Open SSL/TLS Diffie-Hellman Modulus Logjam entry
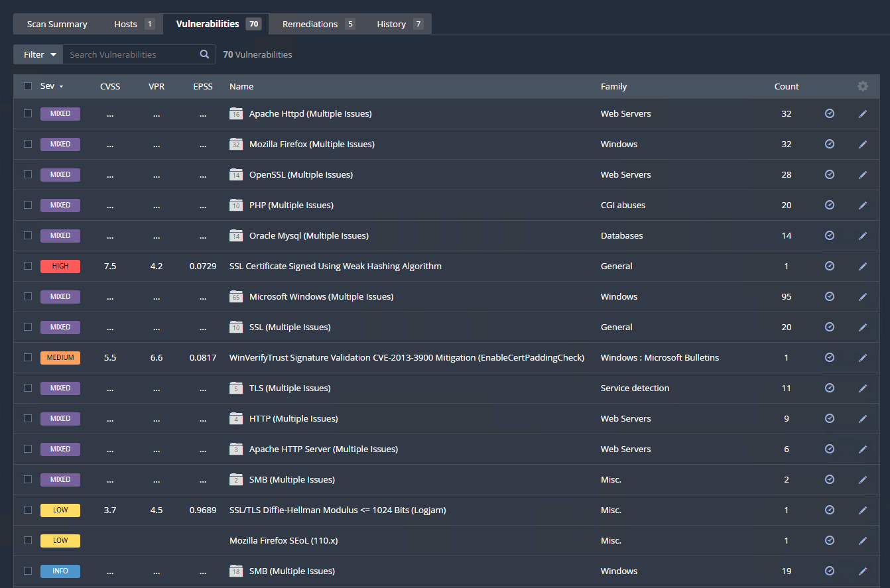Viewport: 890px width, 588px height. coord(338,510)
